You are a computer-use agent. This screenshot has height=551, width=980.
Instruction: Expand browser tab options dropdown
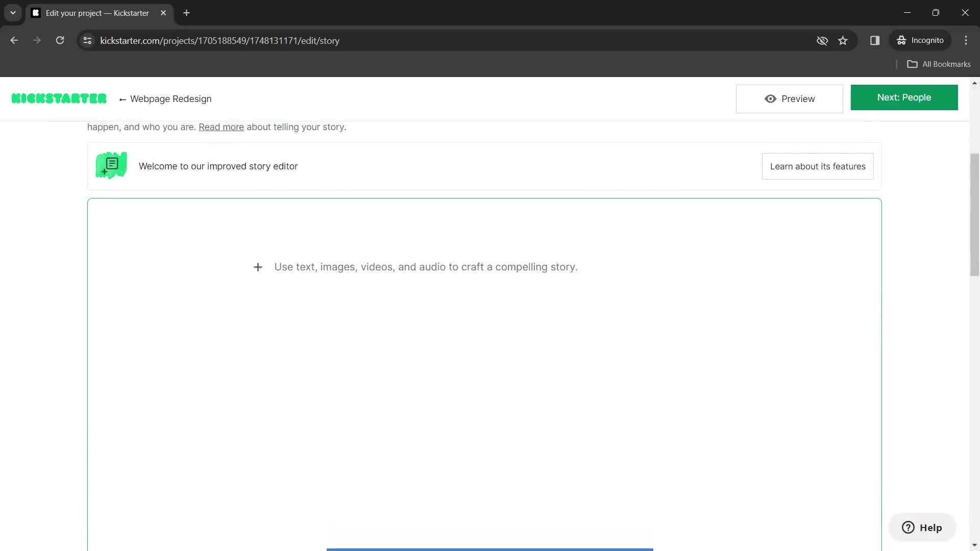point(13,13)
